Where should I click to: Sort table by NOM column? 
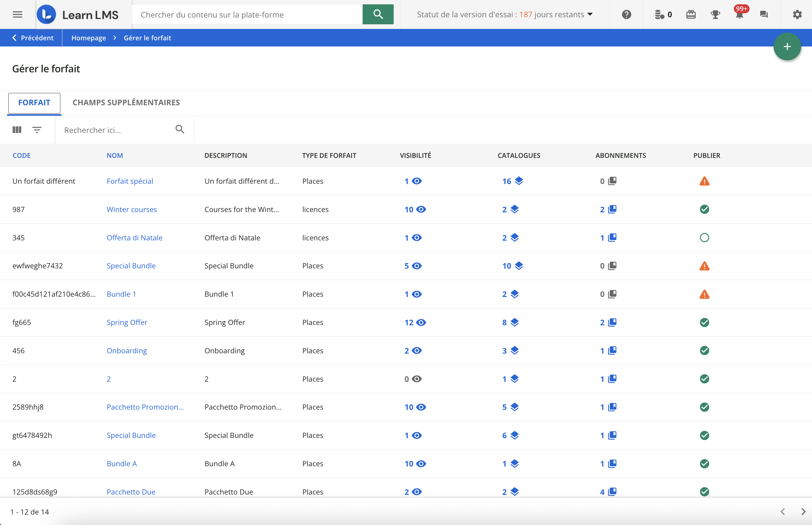(115, 155)
